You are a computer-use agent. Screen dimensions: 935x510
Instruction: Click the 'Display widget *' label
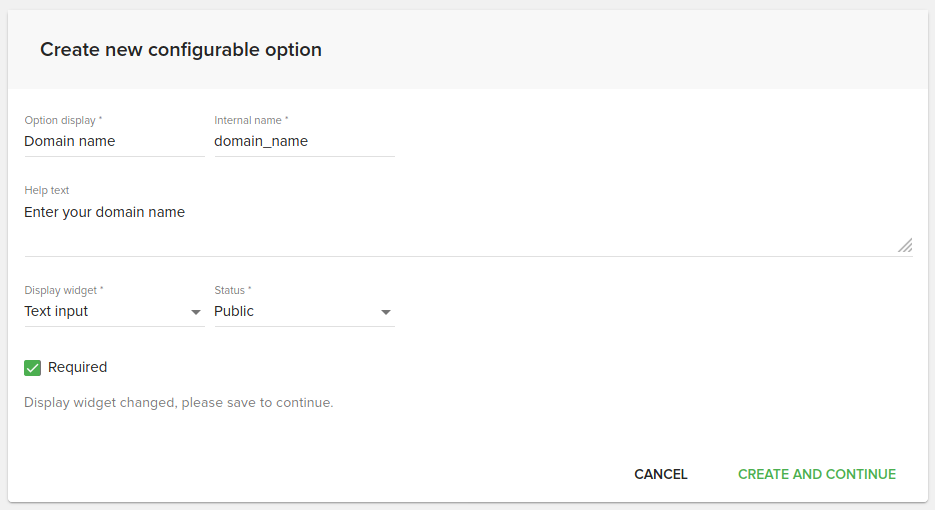click(x=64, y=291)
